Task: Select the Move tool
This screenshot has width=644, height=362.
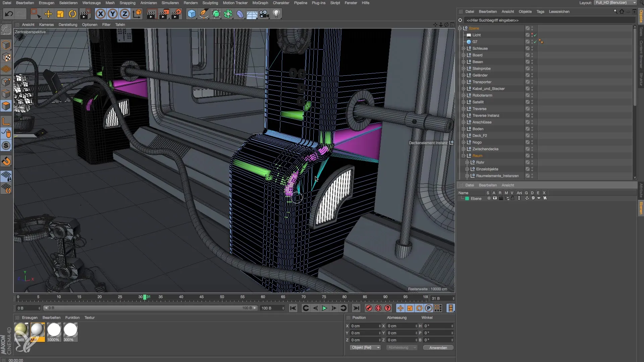Action: coord(48,14)
